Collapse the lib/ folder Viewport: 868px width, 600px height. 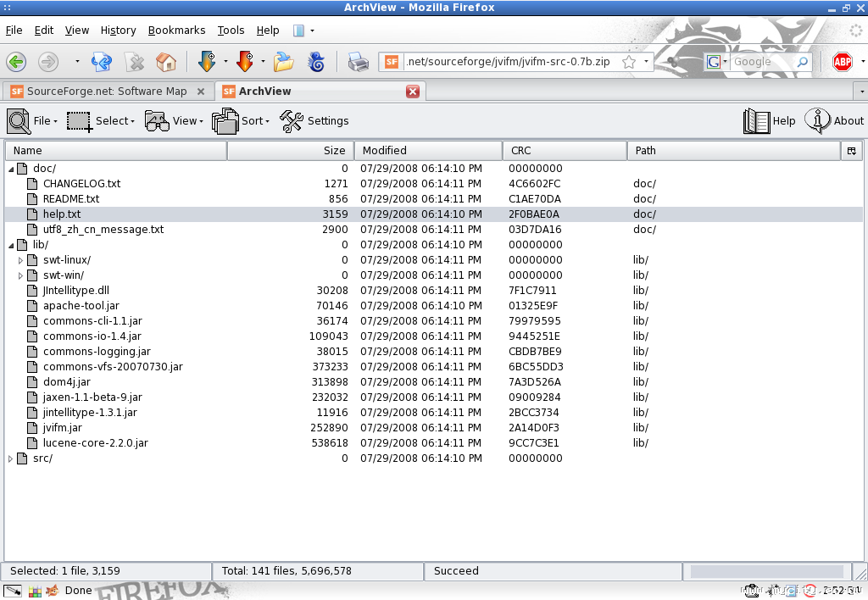(10, 245)
